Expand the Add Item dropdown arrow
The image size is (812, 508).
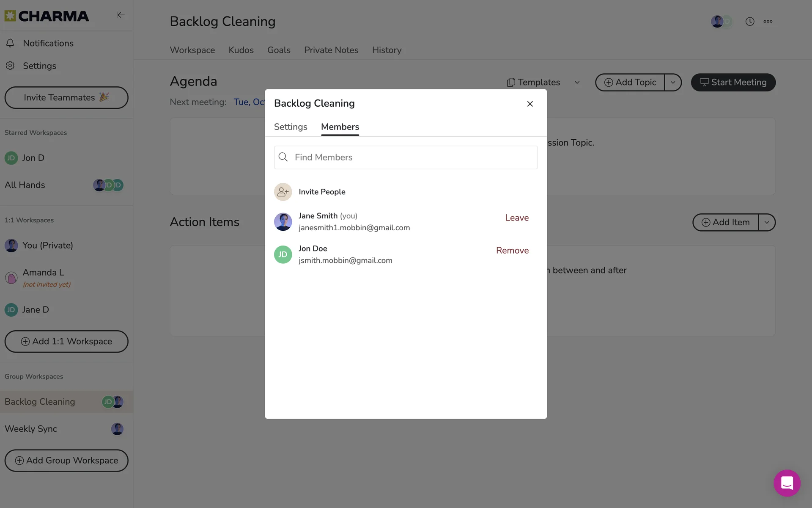click(x=767, y=222)
